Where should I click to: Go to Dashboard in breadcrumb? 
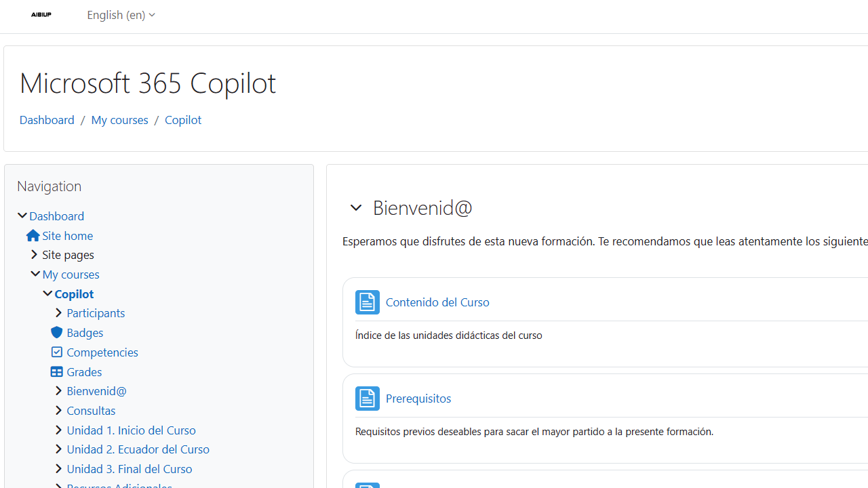coord(47,119)
